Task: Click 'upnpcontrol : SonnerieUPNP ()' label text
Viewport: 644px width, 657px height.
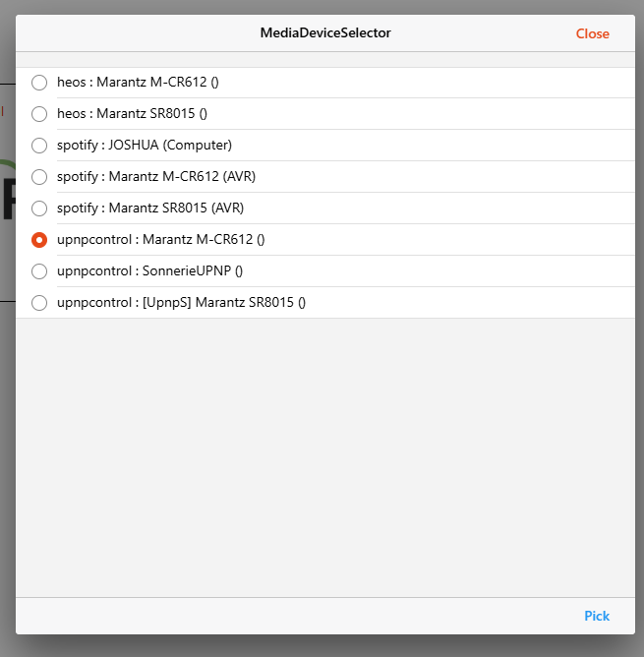Action: (x=150, y=271)
